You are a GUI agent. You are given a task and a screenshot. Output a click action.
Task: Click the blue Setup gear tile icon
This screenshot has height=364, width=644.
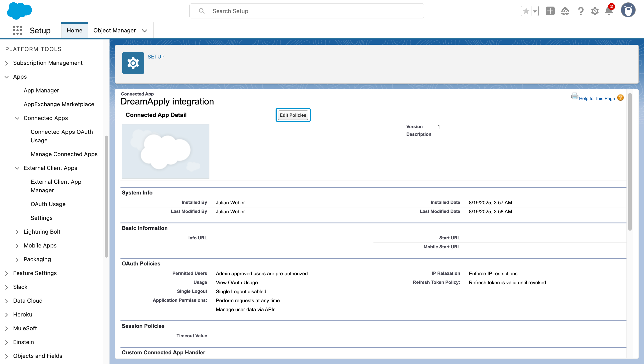tap(133, 63)
